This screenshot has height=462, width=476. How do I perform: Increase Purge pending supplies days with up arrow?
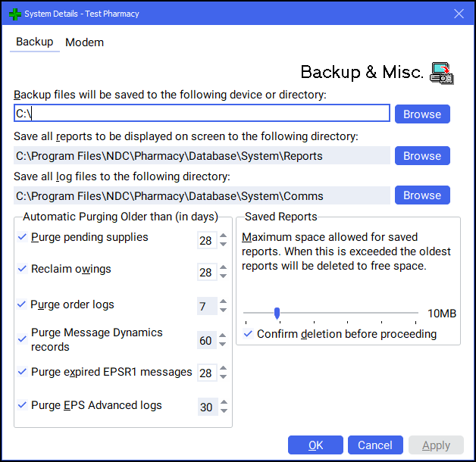[223, 236]
